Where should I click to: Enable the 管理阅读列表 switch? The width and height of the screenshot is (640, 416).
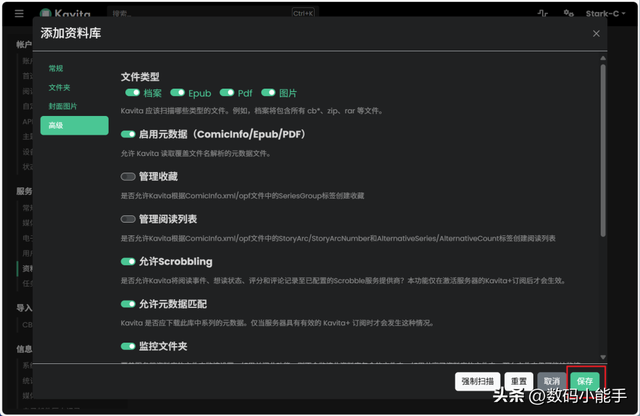[x=128, y=219]
